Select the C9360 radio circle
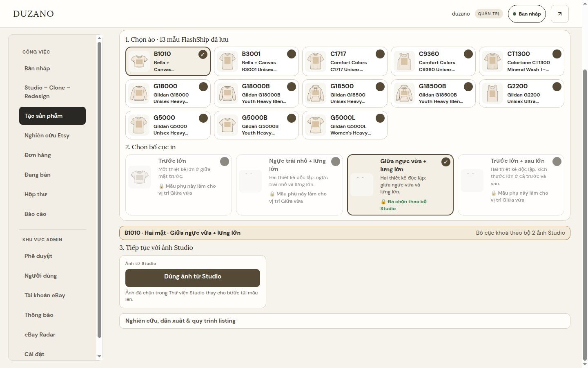The image size is (588, 368). [468, 54]
